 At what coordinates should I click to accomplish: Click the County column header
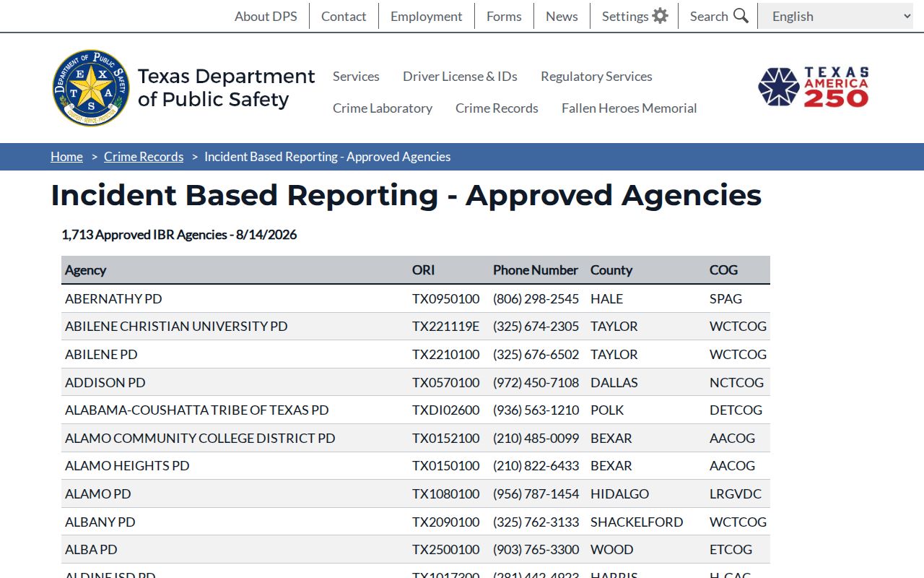coord(611,269)
